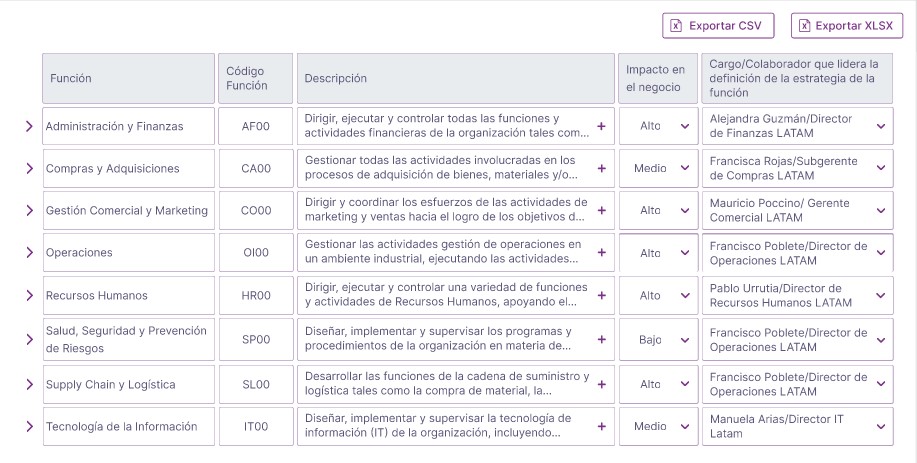
Task: Click the plus icon in Administración y Finanzas description
Action: [x=601, y=126]
